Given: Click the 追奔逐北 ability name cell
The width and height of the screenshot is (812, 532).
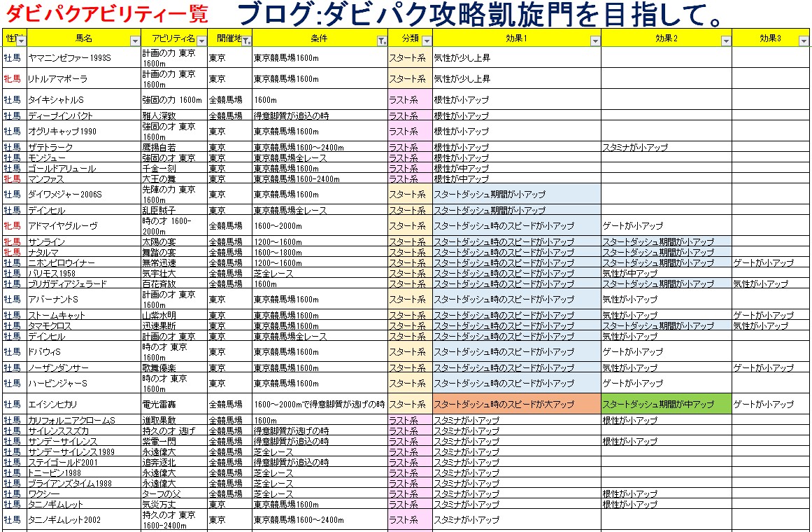Looking at the screenshot, I should (x=174, y=462).
